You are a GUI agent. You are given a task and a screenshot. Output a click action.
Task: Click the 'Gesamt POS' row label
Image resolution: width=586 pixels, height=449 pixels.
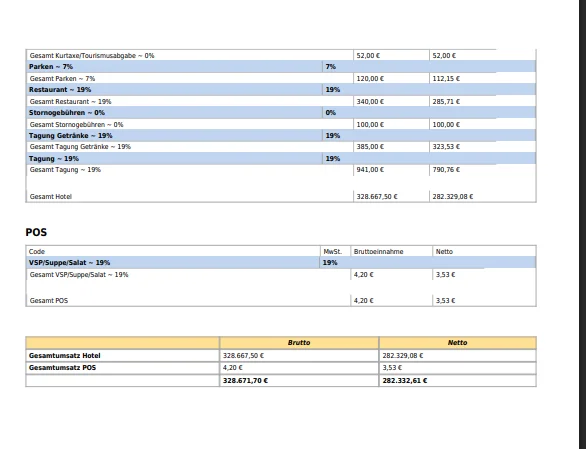point(49,301)
